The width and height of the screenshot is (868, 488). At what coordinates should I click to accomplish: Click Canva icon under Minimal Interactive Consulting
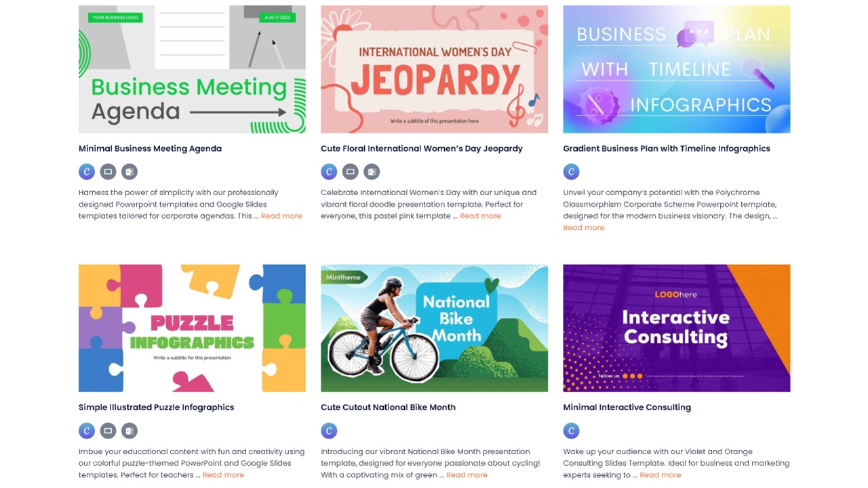(x=571, y=430)
